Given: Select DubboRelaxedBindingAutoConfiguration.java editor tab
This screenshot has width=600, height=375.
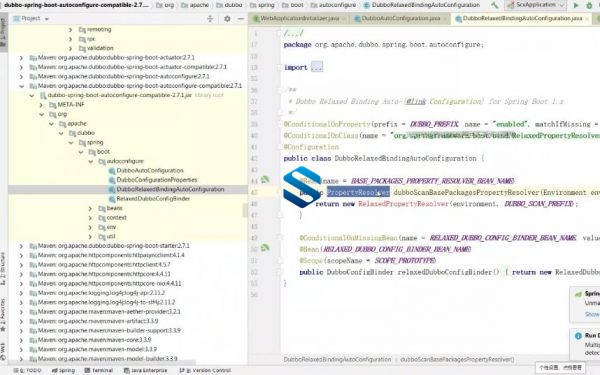Looking at the screenshot, I should click(x=522, y=18).
